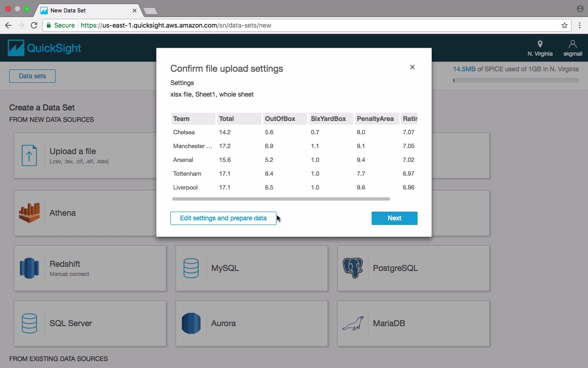Viewport: 588px width, 368px height.
Task: Open the skgmail user account menu
Action: click(x=573, y=48)
